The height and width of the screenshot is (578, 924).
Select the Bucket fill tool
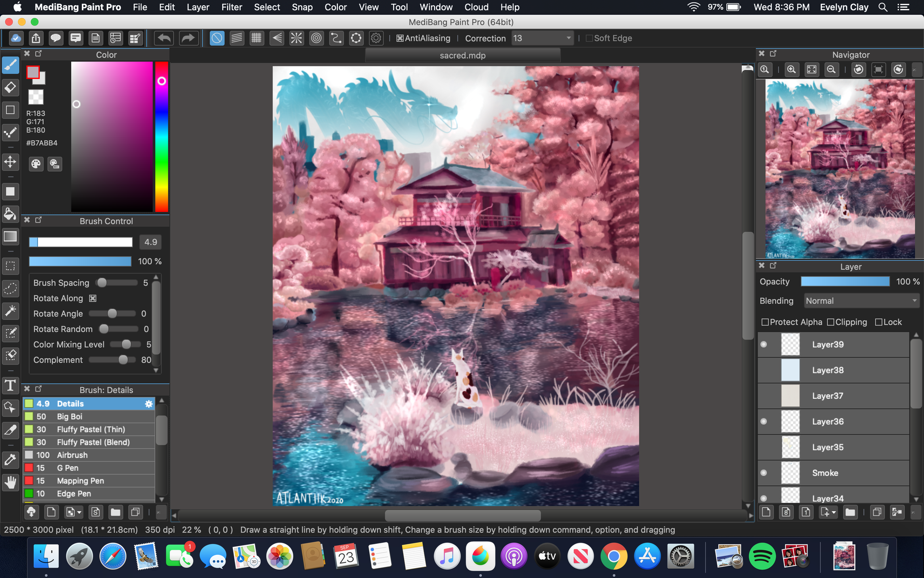pyautogui.click(x=10, y=214)
